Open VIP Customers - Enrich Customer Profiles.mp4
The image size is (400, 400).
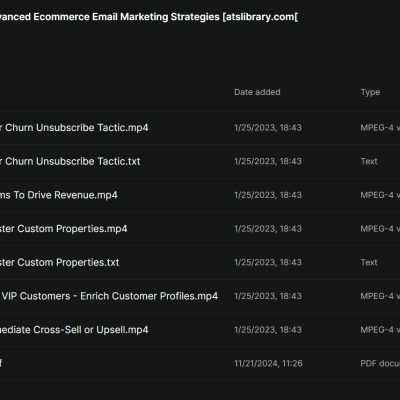(109, 296)
